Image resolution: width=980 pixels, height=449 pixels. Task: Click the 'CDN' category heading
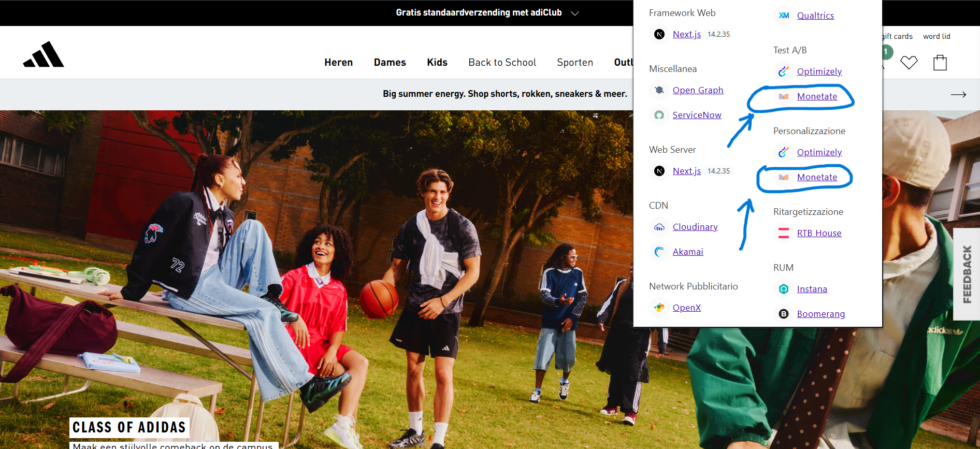[658, 206]
